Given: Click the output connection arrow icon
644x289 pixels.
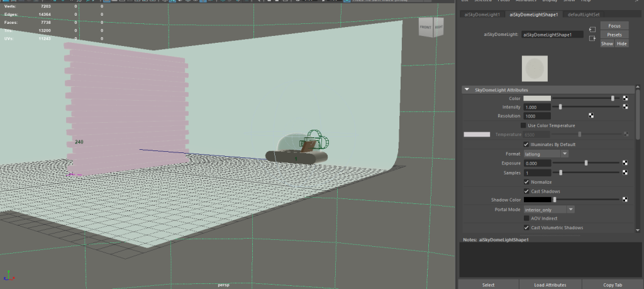Looking at the screenshot, I should pos(592,38).
